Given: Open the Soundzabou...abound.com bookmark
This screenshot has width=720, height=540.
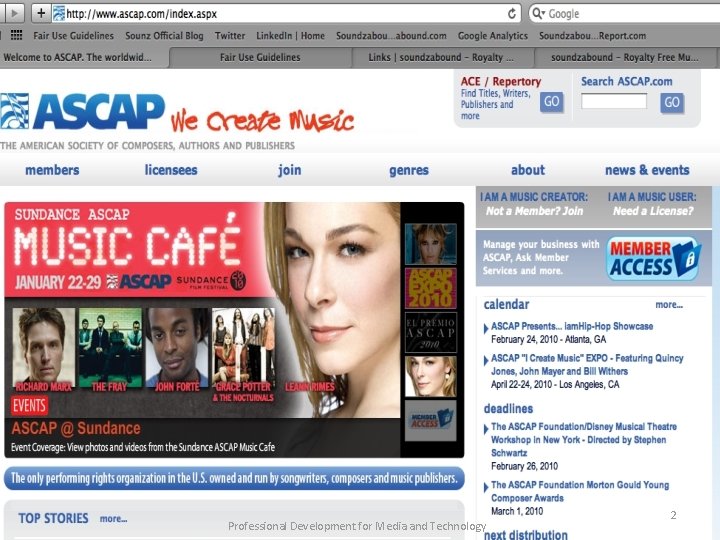Looking at the screenshot, I should coord(391,35).
